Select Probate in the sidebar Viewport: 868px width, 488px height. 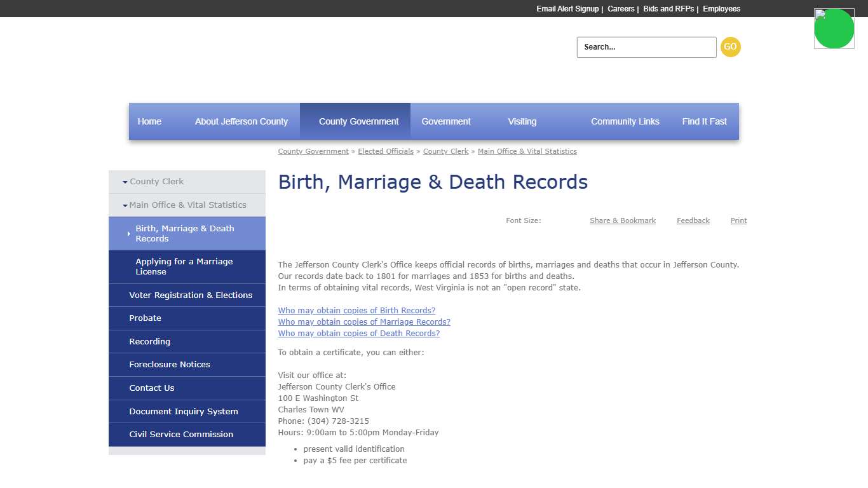(145, 318)
